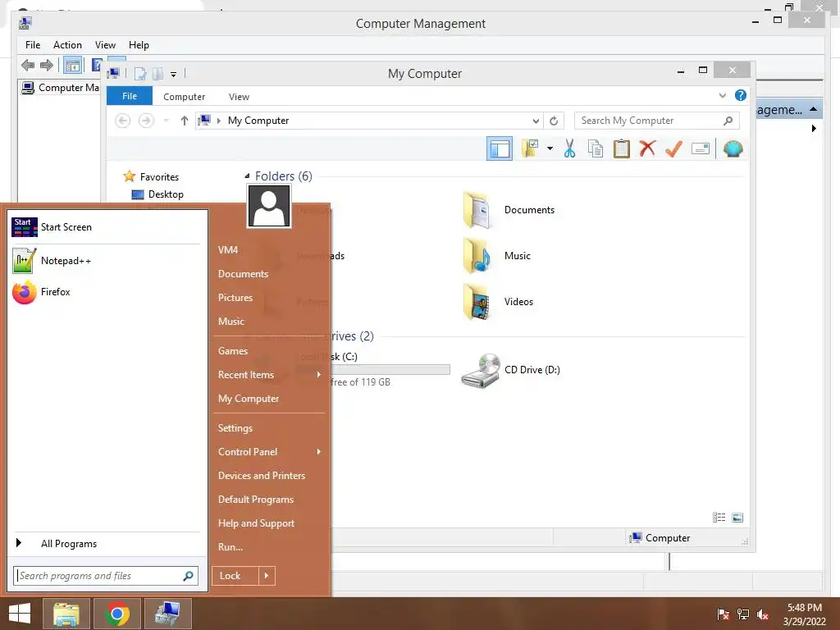This screenshot has height=630, width=840.
Task: Click the Classic Shell settings shell icon
Action: tap(733, 148)
